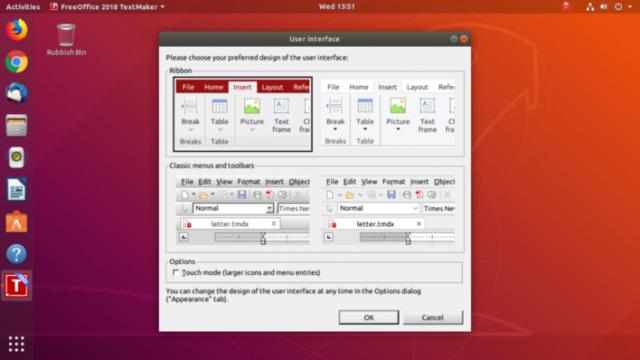The height and width of the screenshot is (360, 640).
Task: Confirm with the OK button
Action: point(369,317)
